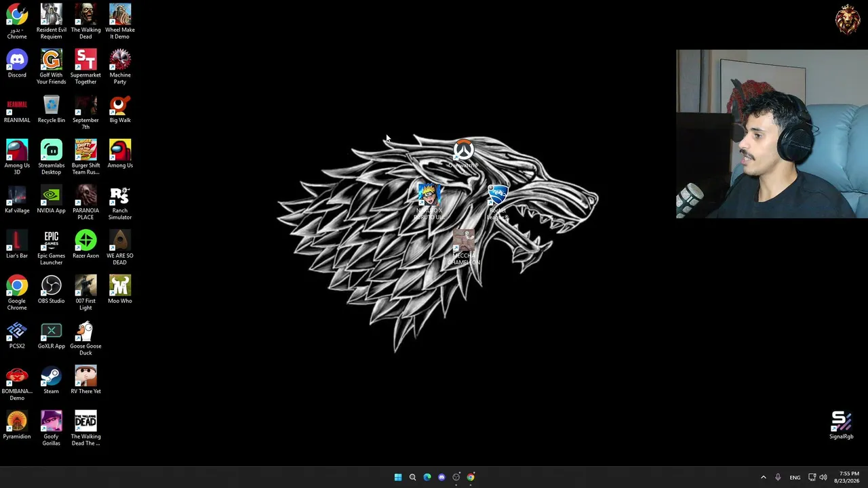Click the Streamlabs Desktop shortcut
This screenshot has height=488, width=868.
tap(52, 157)
